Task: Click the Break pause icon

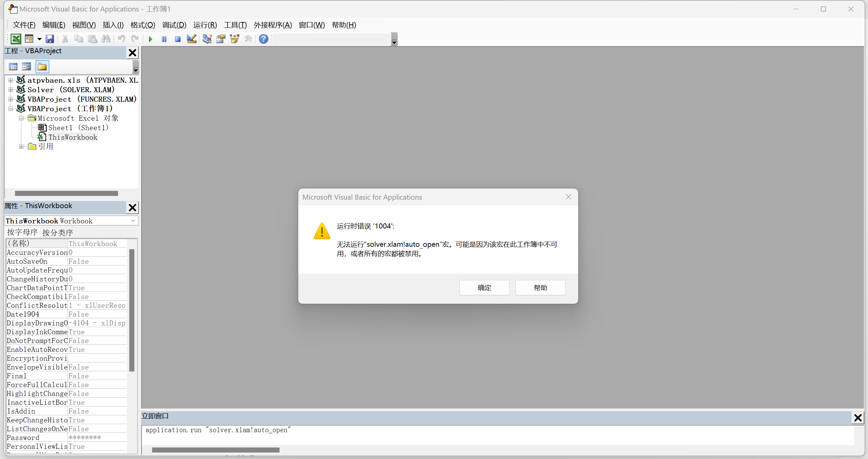Action: (x=164, y=39)
